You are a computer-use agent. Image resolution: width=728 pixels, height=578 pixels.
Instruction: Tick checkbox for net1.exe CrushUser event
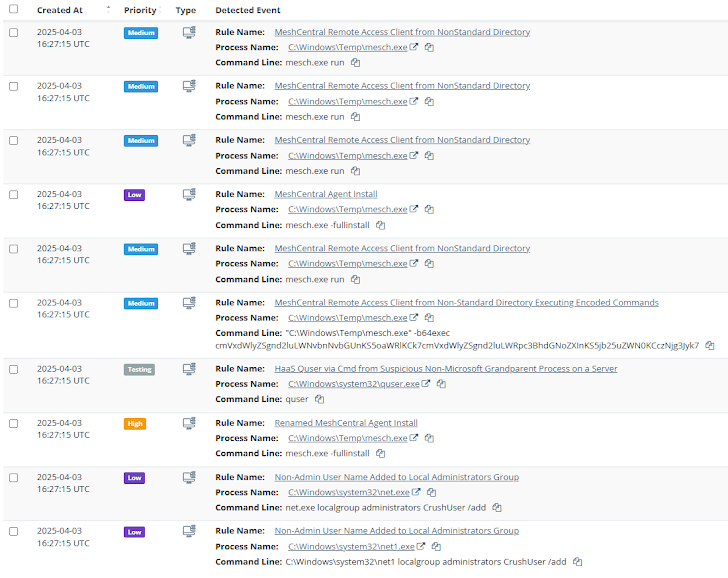click(x=13, y=531)
